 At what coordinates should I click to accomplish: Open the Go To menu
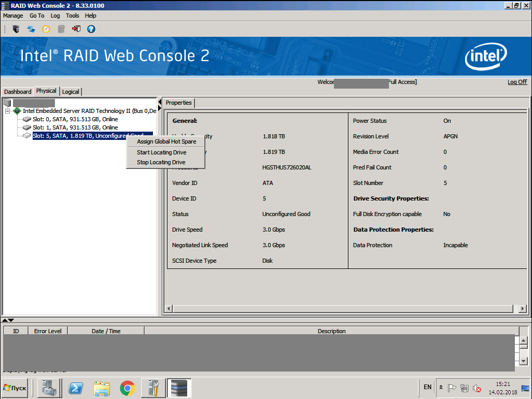tap(37, 16)
